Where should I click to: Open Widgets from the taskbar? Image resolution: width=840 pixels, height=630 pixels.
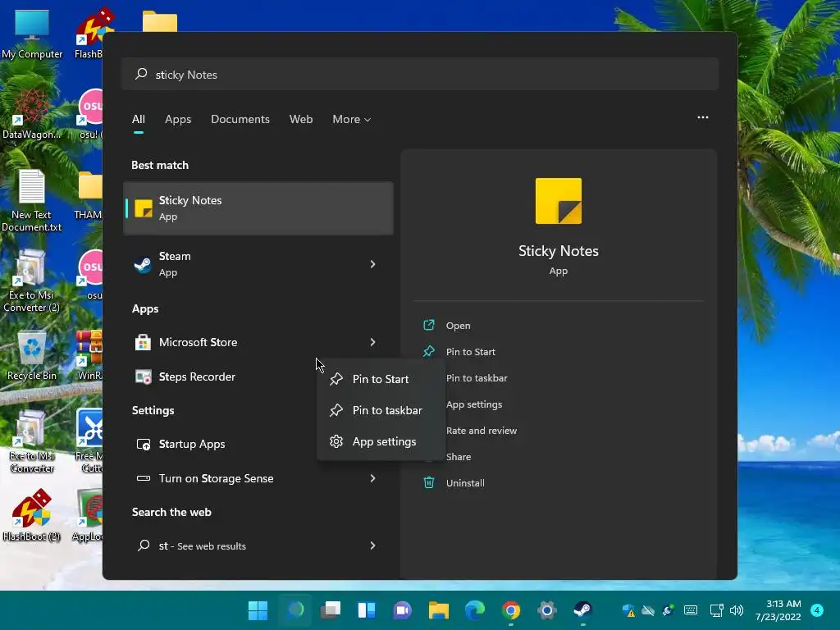click(367, 610)
